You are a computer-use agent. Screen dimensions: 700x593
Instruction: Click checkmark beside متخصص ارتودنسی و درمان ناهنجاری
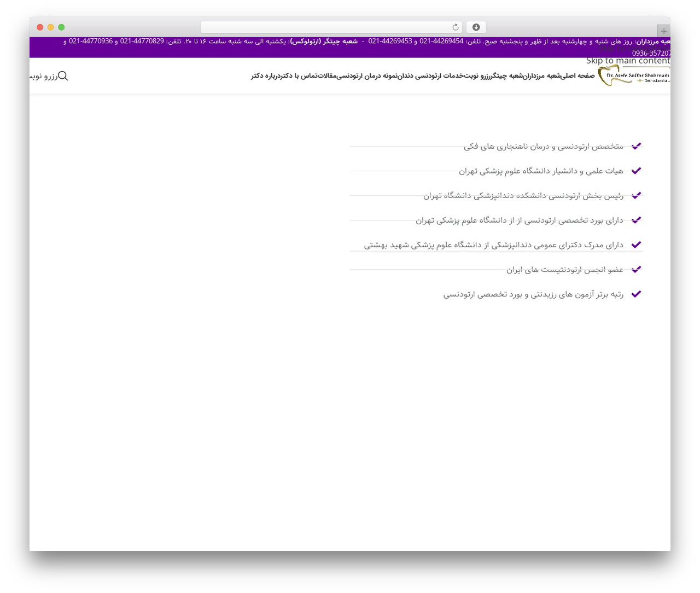pos(636,146)
